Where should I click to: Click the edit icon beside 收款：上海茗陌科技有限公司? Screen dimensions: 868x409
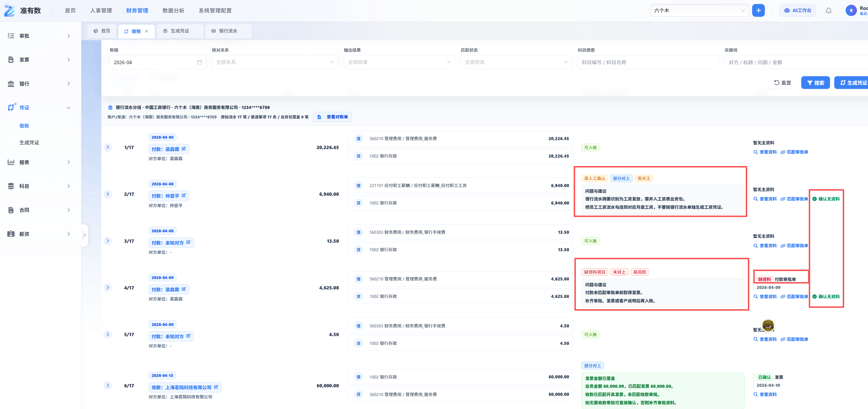click(x=216, y=387)
